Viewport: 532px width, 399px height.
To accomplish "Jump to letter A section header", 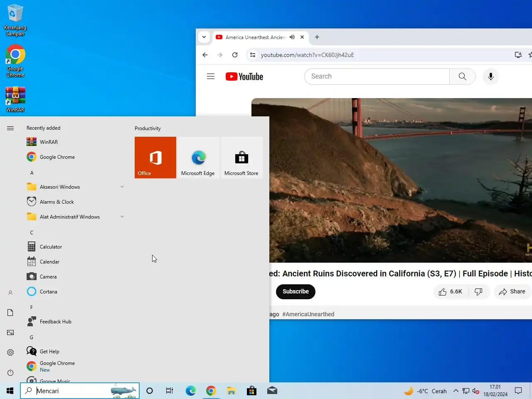I will [32, 173].
